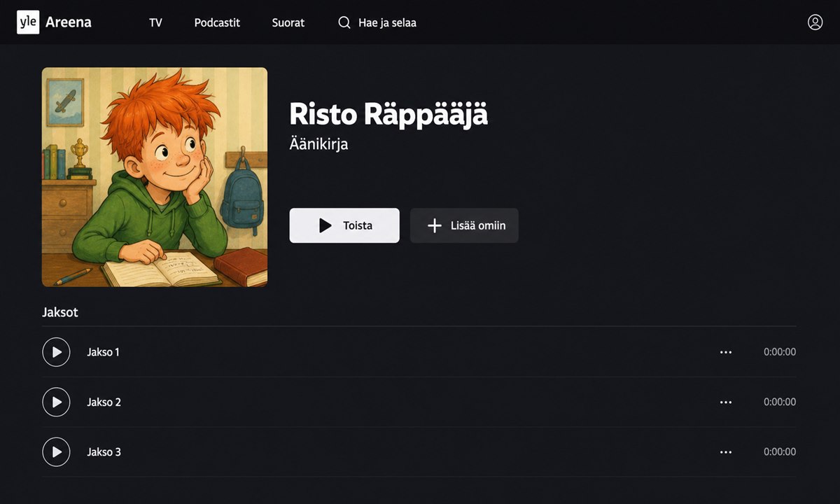The height and width of the screenshot is (504, 840).
Task: Select the Jakso 2 title text
Action: [104, 402]
